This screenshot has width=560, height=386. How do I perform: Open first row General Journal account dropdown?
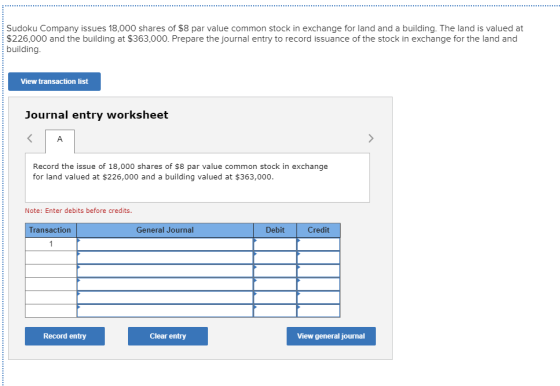coord(165,244)
